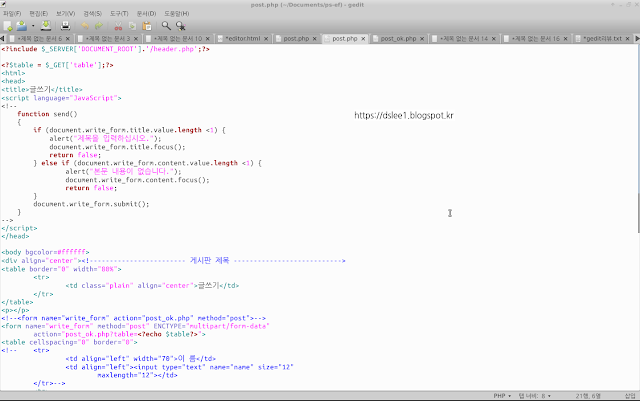This screenshot has height=401, width=640.
Task: Click the Paste clipboard icon
Action: pyautogui.click(x=147, y=26)
